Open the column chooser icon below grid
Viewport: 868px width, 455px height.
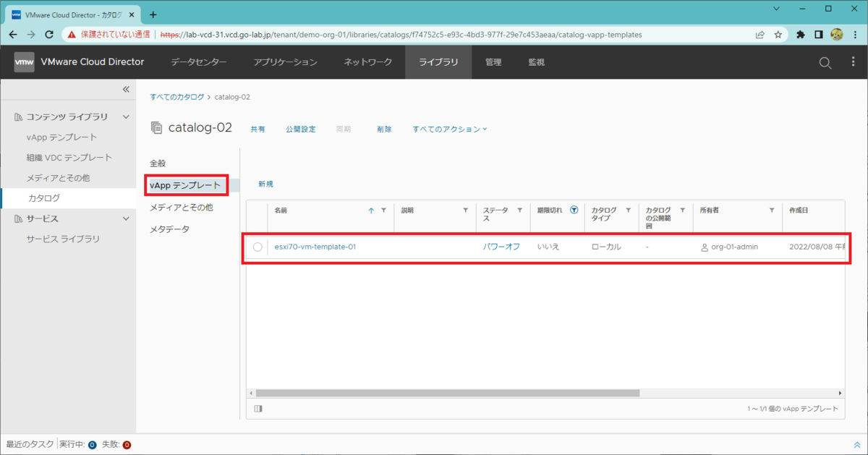click(x=258, y=409)
